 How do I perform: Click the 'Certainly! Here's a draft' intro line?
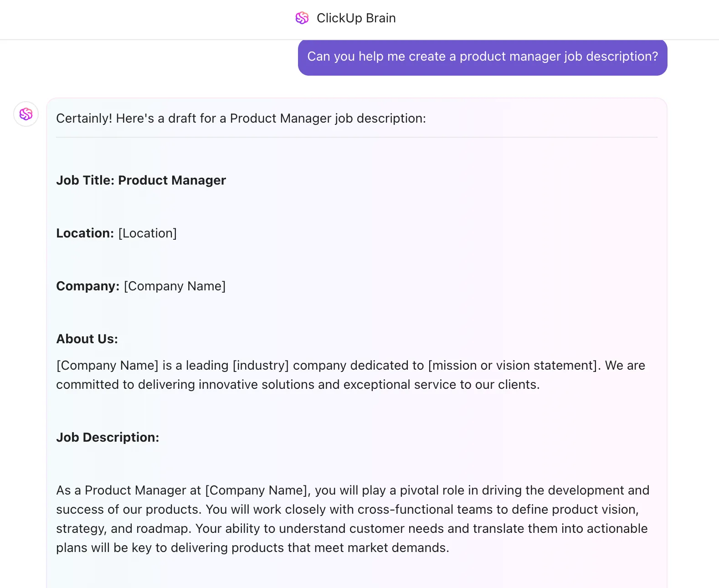pos(241,119)
